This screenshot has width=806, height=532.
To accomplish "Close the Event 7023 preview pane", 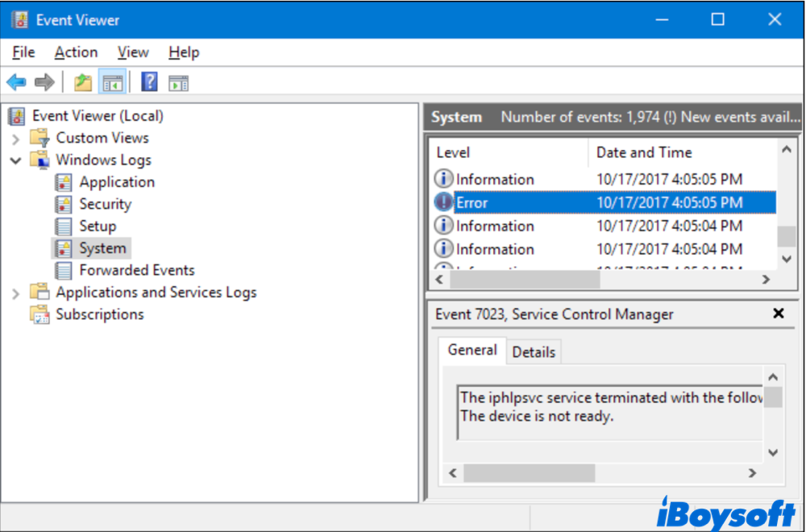I will (778, 314).
